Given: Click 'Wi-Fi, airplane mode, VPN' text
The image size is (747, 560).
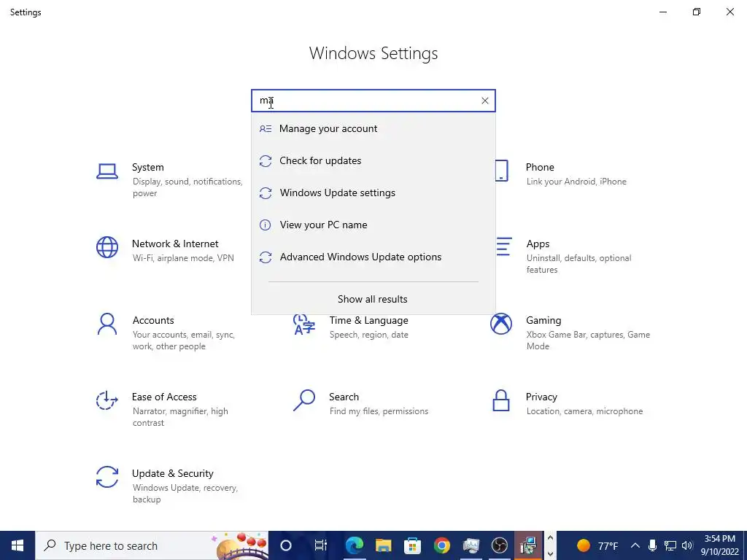Looking at the screenshot, I should click(x=183, y=258).
